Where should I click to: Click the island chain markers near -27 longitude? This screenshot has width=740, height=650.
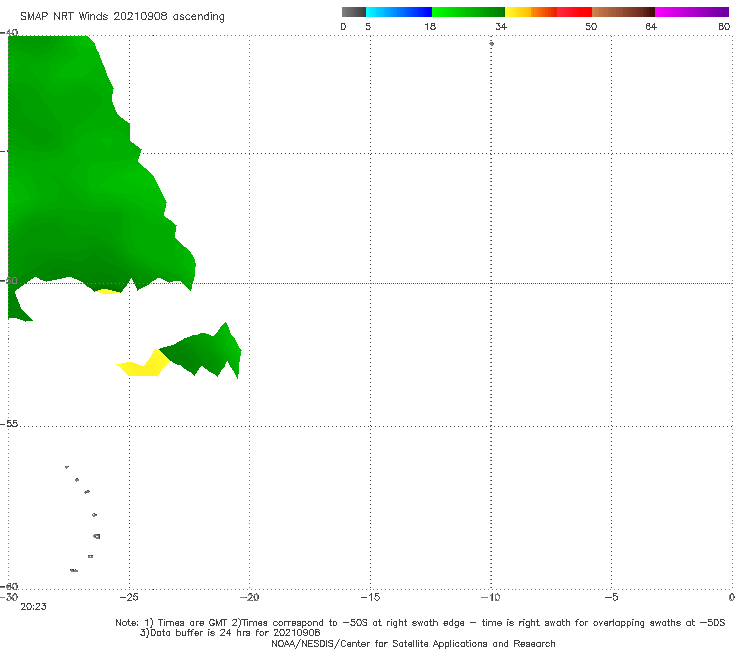tap(84, 519)
